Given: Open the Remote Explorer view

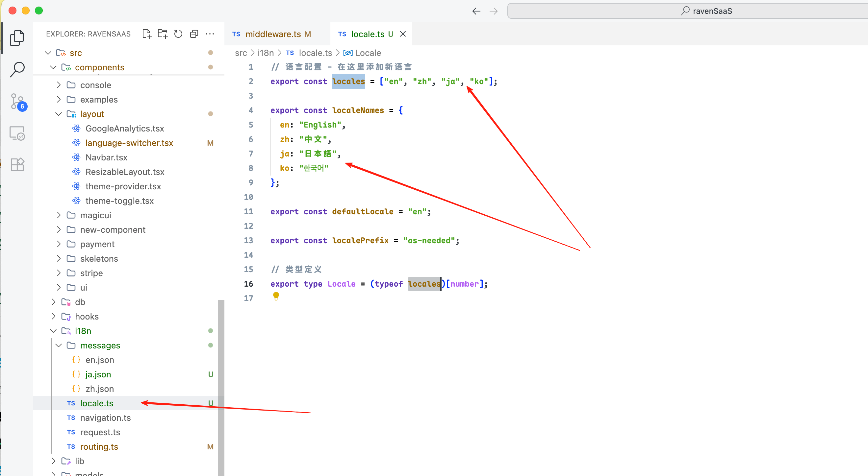Looking at the screenshot, I should 17,133.
